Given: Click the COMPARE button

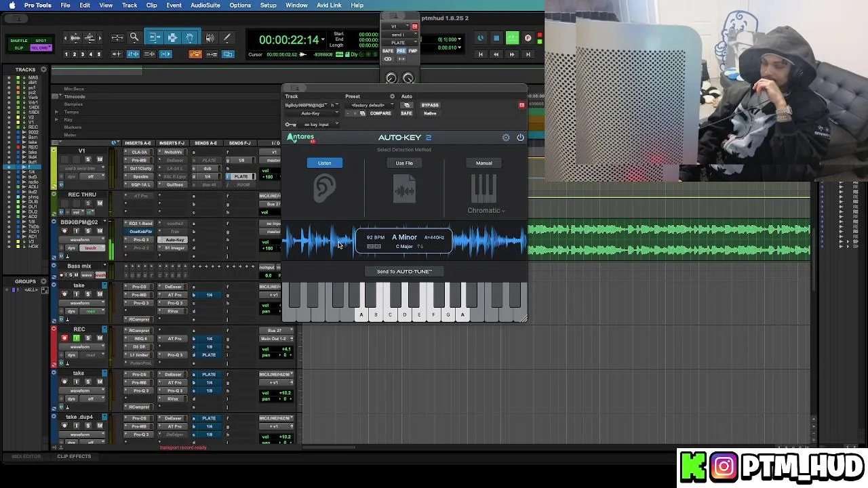Looking at the screenshot, I should (x=380, y=113).
